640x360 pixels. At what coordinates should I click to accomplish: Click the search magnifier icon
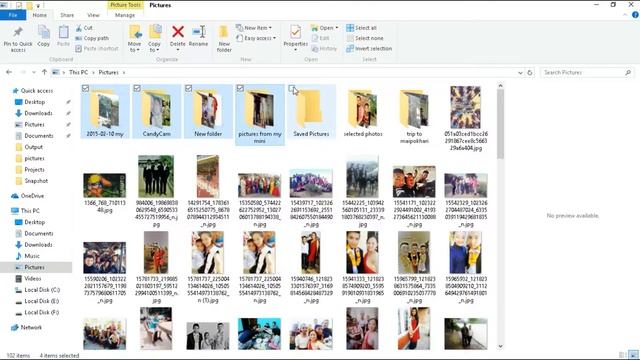(x=628, y=72)
